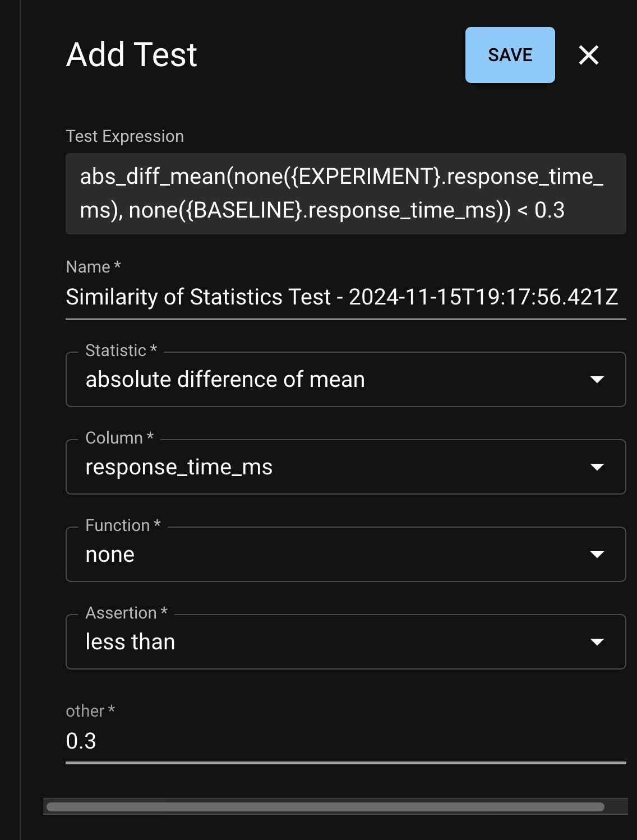Click the Column dropdown arrow icon
The width and height of the screenshot is (637, 840).
(x=597, y=467)
